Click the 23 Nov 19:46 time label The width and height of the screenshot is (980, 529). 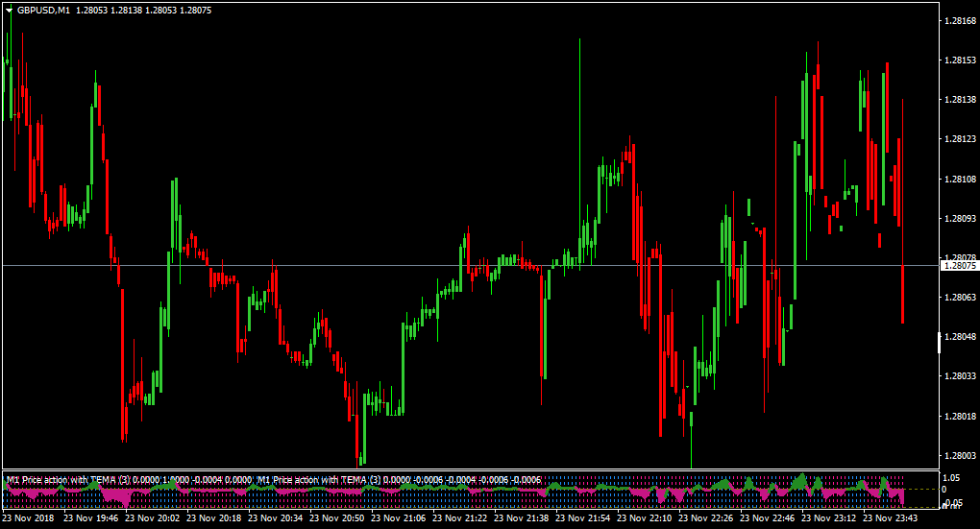[x=90, y=517]
